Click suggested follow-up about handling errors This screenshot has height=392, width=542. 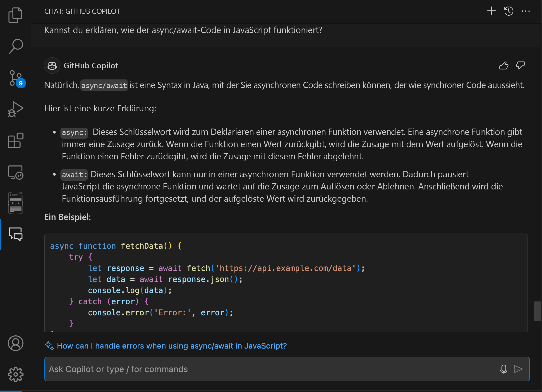click(172, 346)
